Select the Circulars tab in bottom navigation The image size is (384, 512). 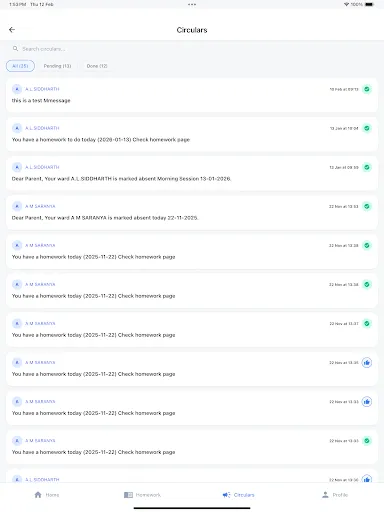click(x=239, y=495)
